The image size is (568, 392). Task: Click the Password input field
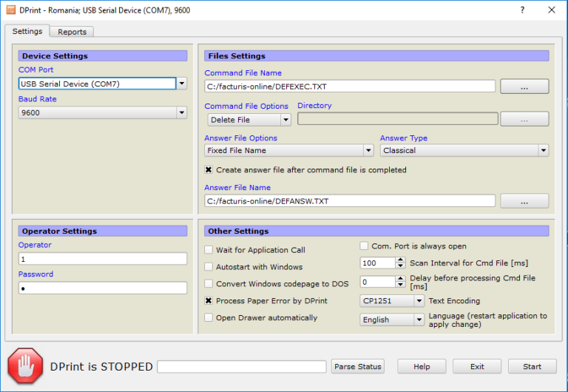103,288
